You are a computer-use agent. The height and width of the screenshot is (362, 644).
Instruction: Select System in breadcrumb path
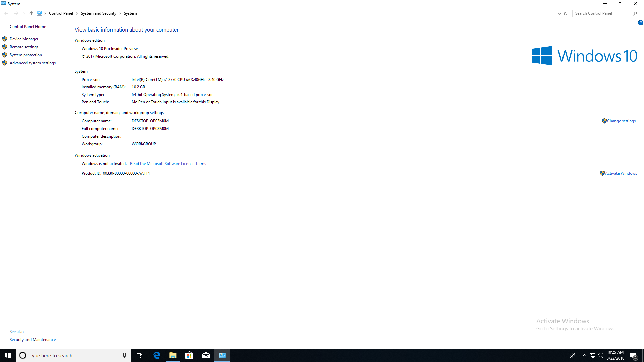pyautogui.click(x=130, y=13)
